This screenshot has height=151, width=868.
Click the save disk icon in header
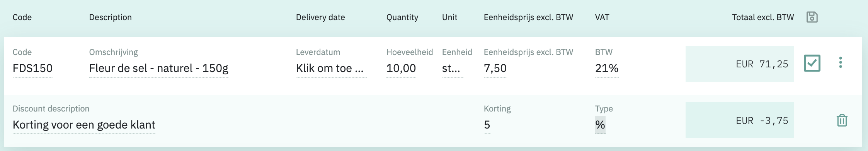[812, 17]
